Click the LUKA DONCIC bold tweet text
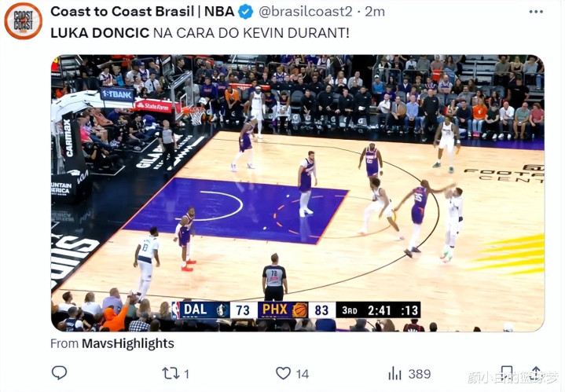 [x=100, y=33]
